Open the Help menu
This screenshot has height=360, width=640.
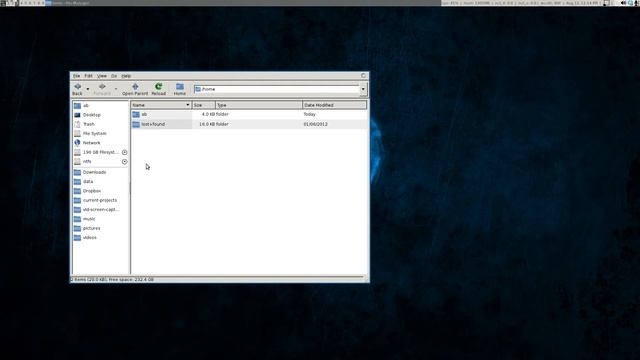[126, 76]
